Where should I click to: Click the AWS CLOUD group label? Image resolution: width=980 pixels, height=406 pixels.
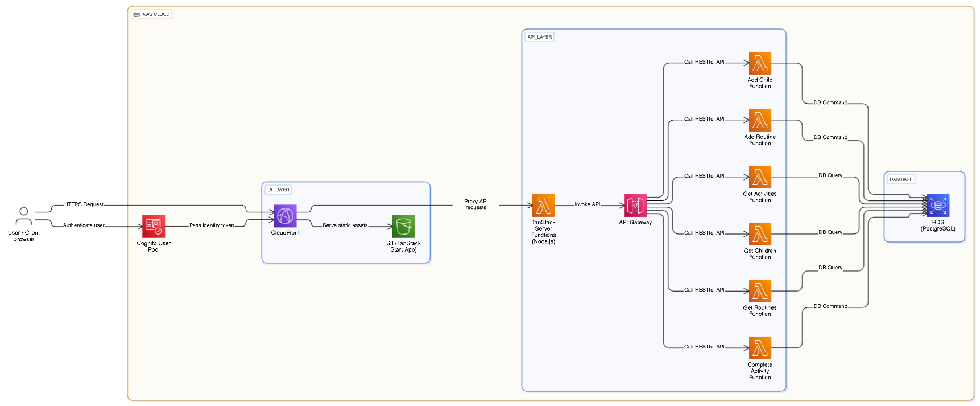click(x=151, y=14)
